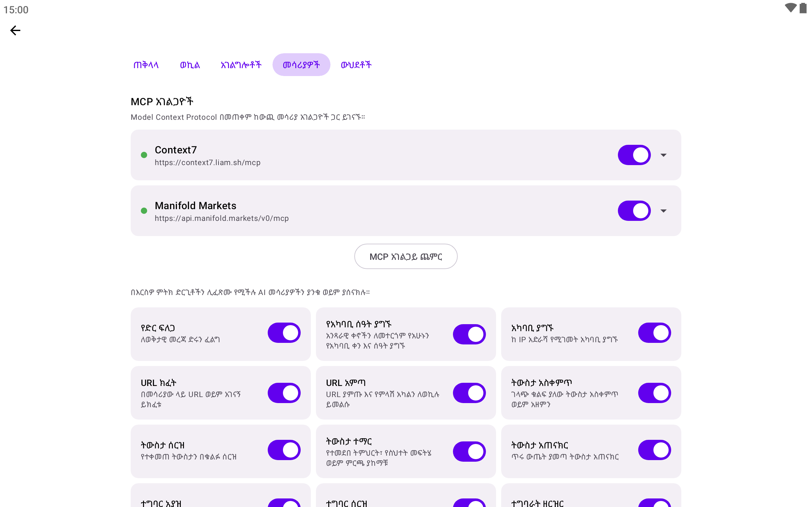Open the ወኪል tab
Screen dimensions: 812x507
coord(190,65)
